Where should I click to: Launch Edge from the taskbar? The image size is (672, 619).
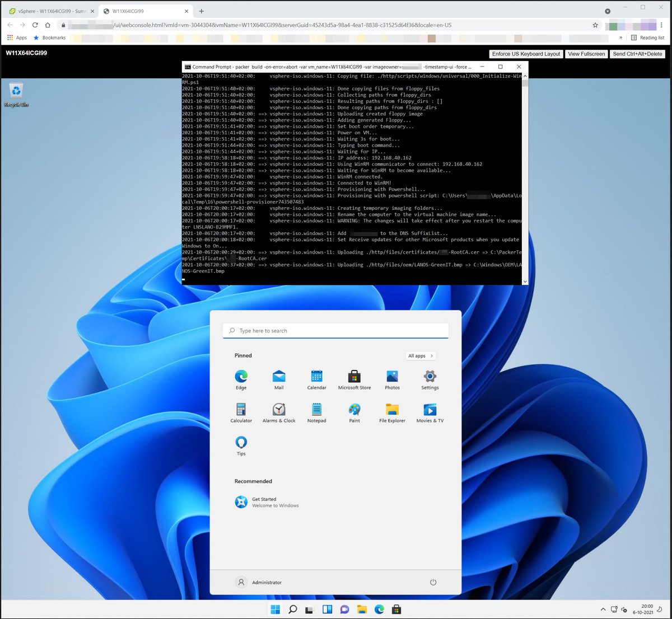pyautogui.click(x=379, y=609)
